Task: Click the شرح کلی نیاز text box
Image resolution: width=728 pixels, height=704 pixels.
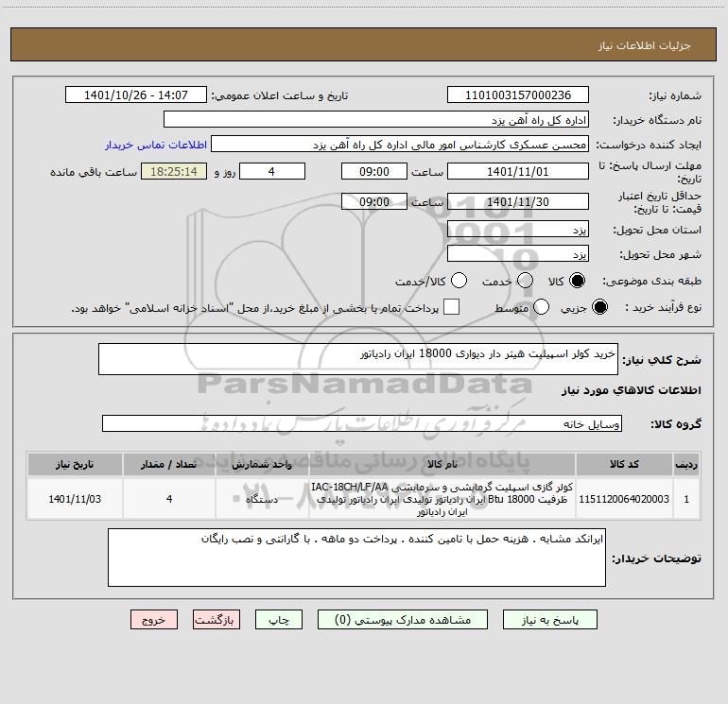Action: click(x=358, y=359)
